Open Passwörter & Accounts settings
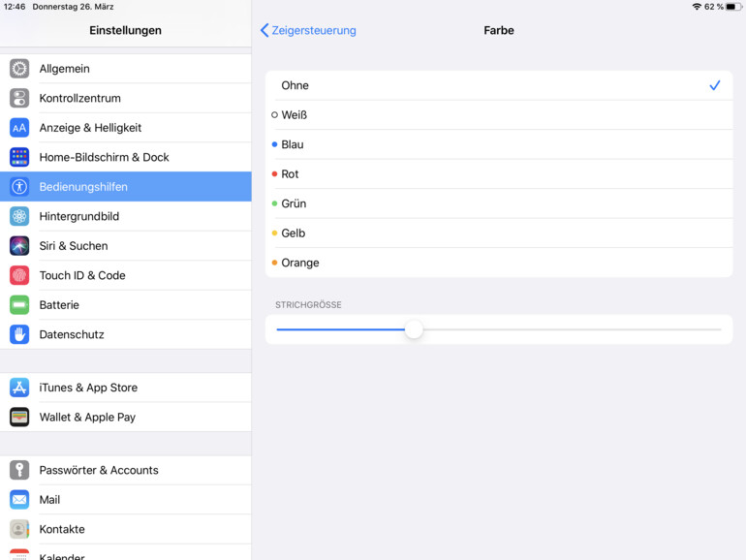This screenshot has width=746, height=560. (x=98, y=470)
